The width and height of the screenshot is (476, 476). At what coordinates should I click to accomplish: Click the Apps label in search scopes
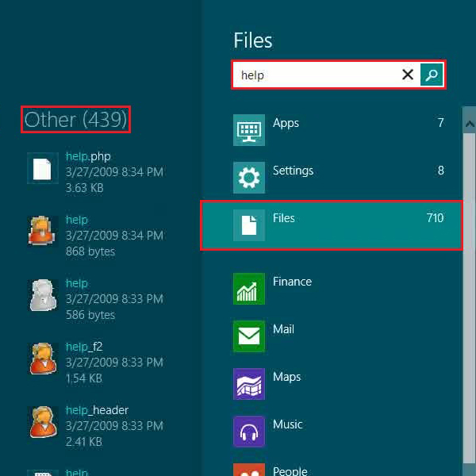(x=286, y=123)
